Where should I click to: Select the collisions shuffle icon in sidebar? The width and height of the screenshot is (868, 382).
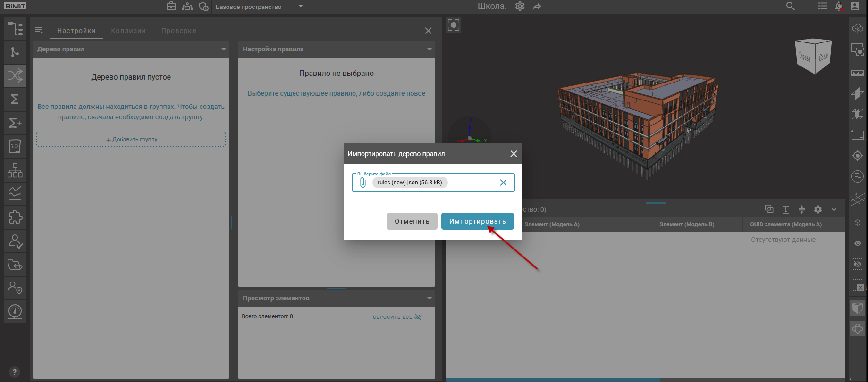pos(15,75)
